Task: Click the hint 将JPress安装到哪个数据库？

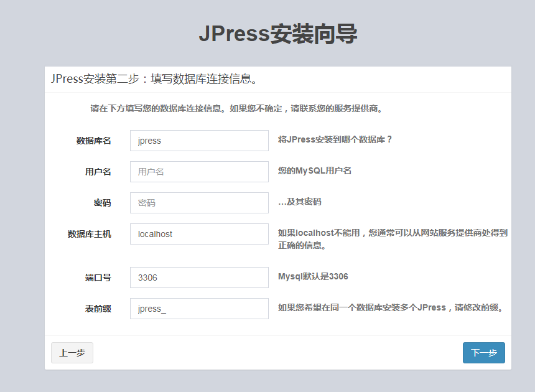Action: point(335,139)
